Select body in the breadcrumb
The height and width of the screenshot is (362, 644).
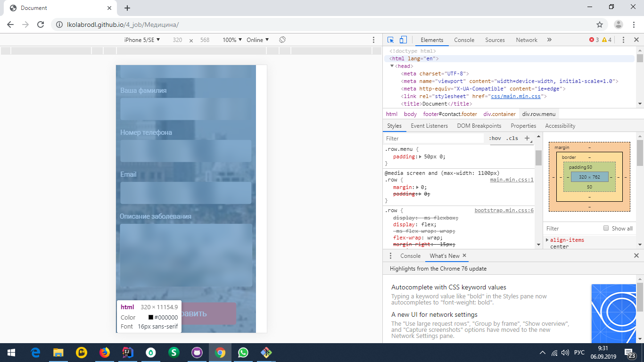pos(410,114)
